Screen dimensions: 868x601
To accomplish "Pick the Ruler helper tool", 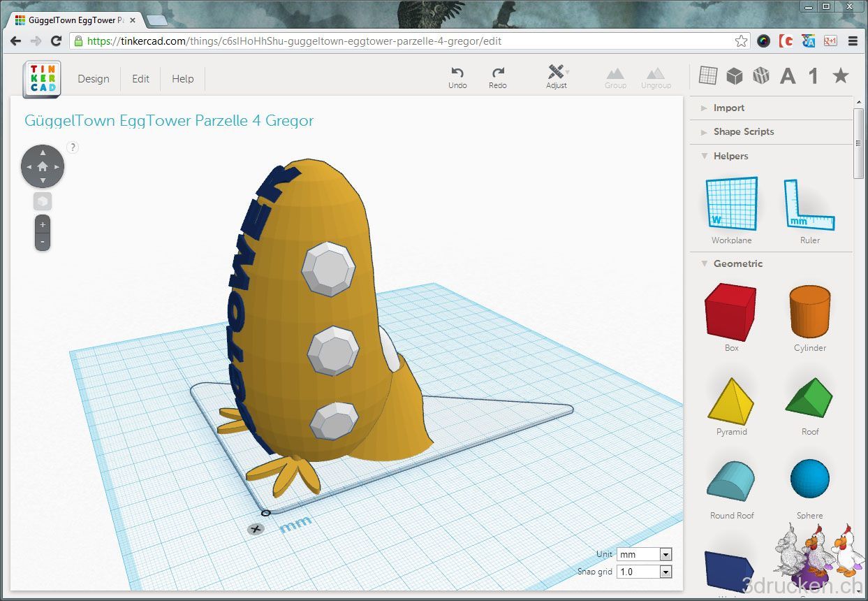I will [x=809, y=205].
